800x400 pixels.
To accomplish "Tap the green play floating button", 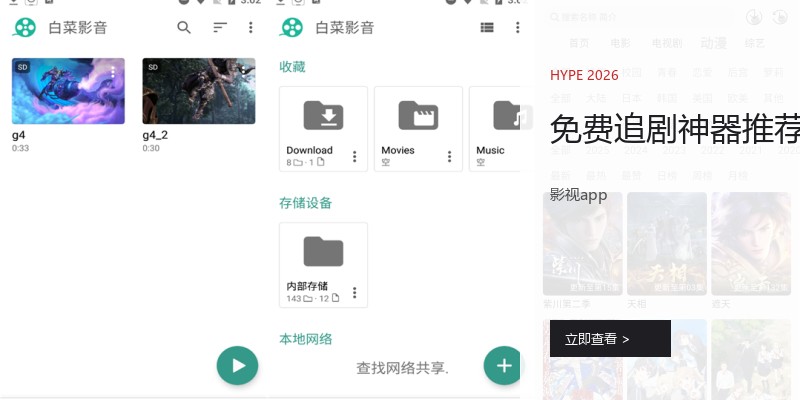I will click(x=237, y=365).
